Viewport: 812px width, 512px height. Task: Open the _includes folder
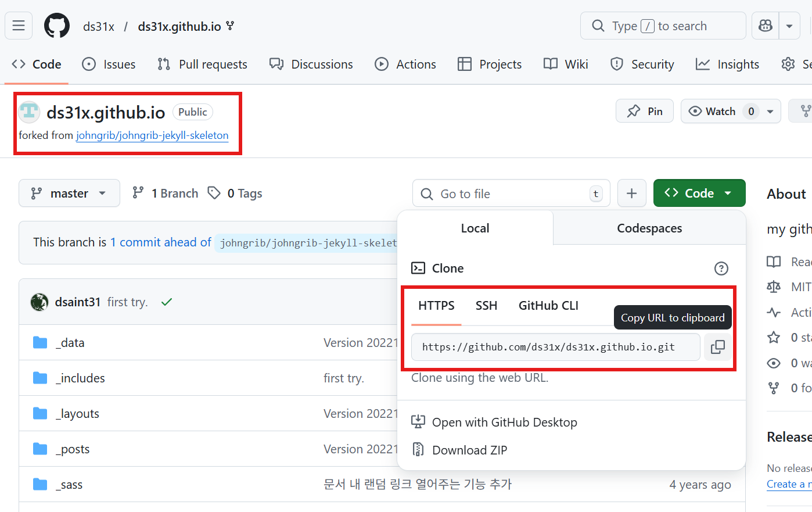click(x=81, y=378)
